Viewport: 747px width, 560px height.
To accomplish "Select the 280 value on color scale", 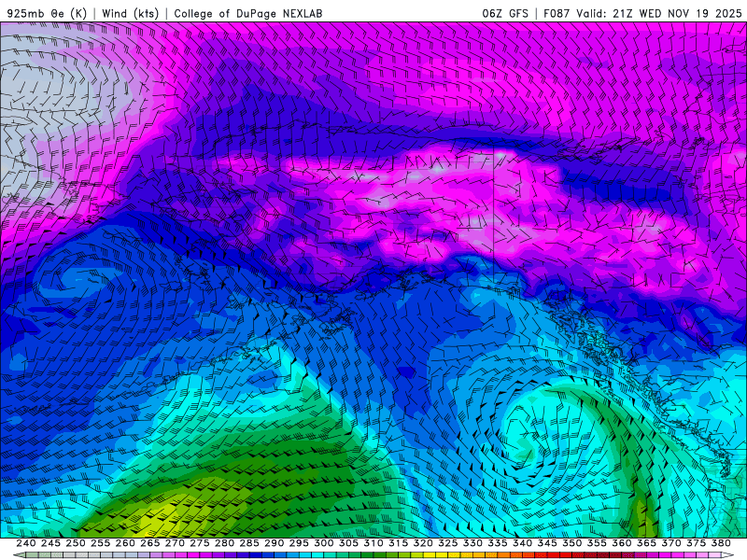I will pos(224,543).
